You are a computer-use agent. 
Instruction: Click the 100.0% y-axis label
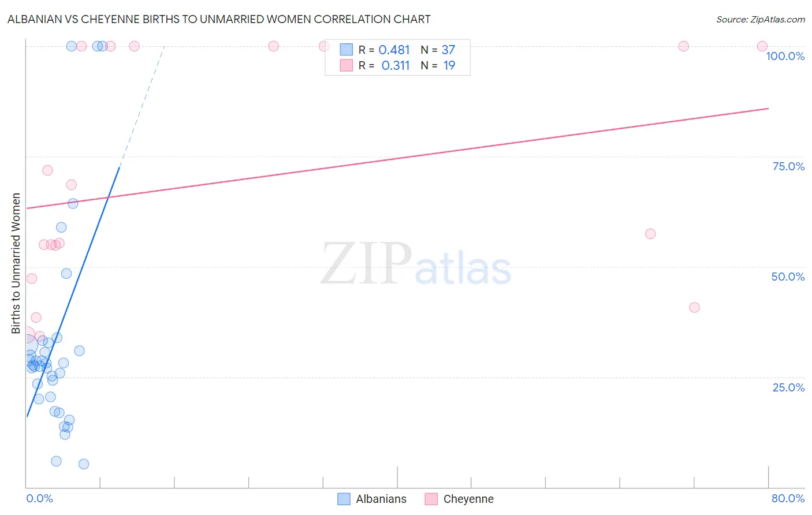click(785, 56)
